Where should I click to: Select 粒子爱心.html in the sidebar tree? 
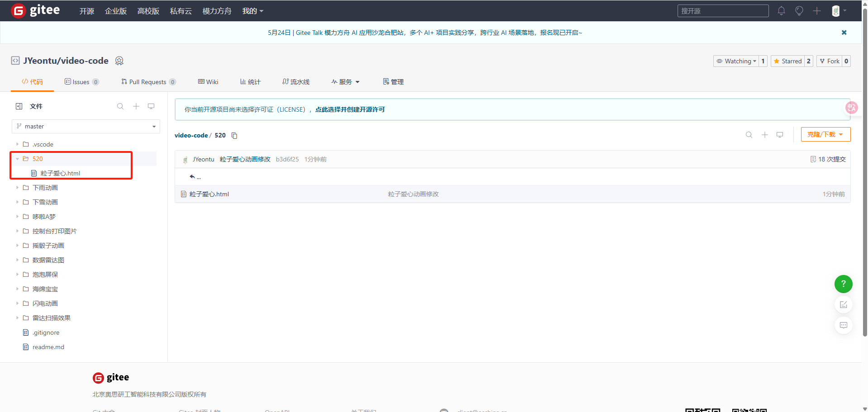[60, 173]
